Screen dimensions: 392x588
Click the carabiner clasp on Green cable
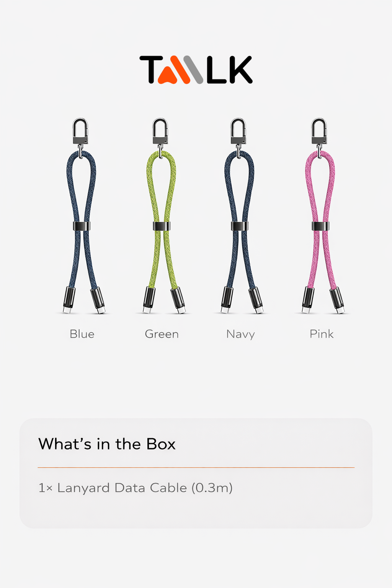[160, 131]
